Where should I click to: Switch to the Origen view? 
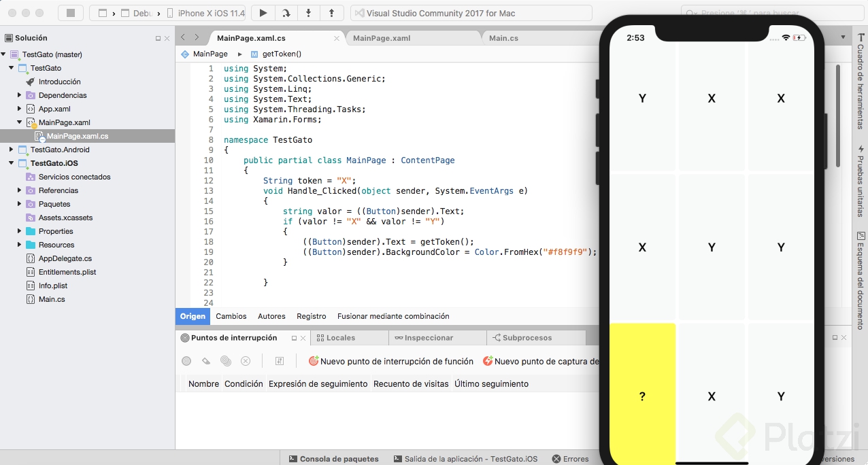(x=193, y=316)
